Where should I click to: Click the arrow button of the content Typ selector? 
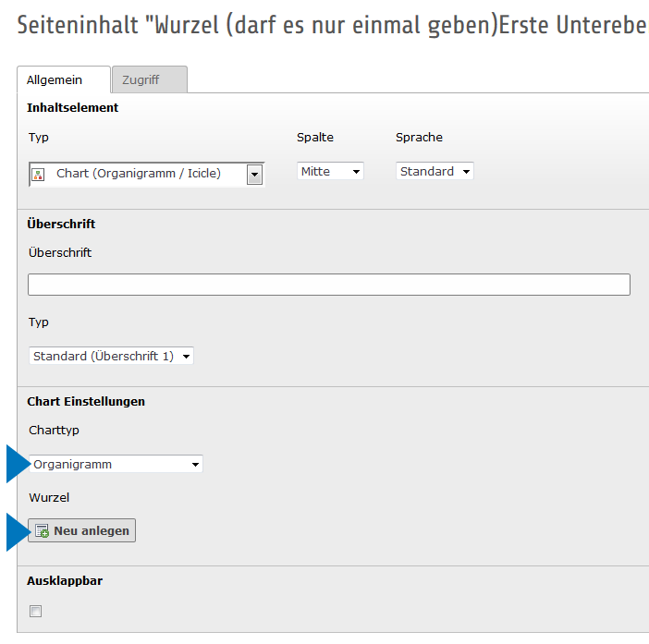[x=254, y=174]
